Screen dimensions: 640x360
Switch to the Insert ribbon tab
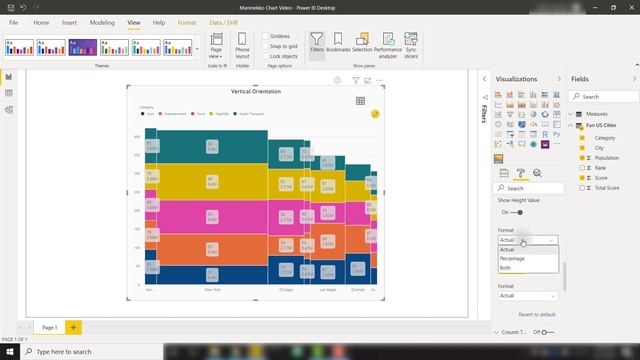[x=69, y=22]
